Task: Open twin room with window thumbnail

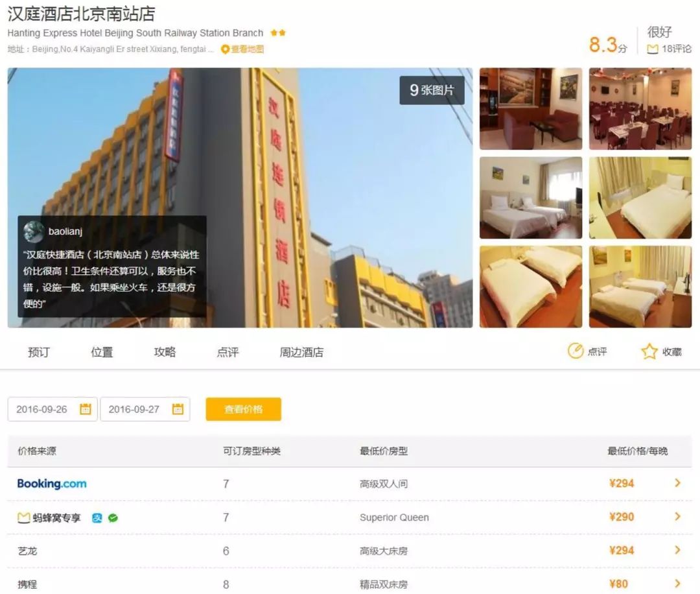Action: click(x=531, y=198)
